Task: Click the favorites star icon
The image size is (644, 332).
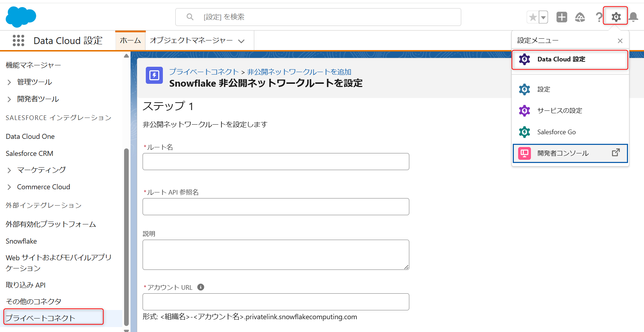Action: [533, 17]
